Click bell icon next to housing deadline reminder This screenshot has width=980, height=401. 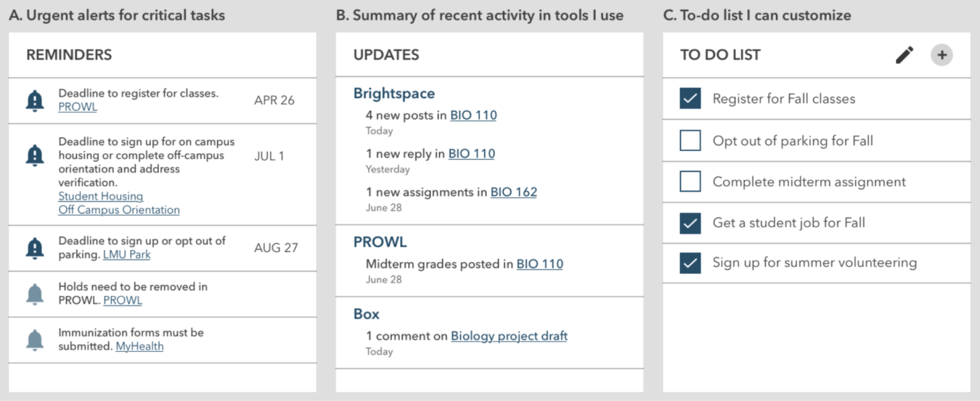(x=35, y=156)
